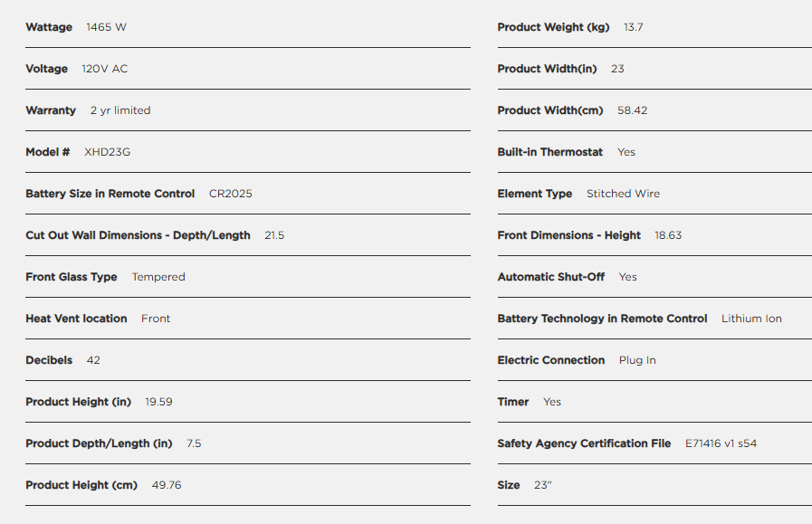Select the Voltage value 120V AC
The height and width of the screenshot is (524, 812).
(x=105, y=69)
